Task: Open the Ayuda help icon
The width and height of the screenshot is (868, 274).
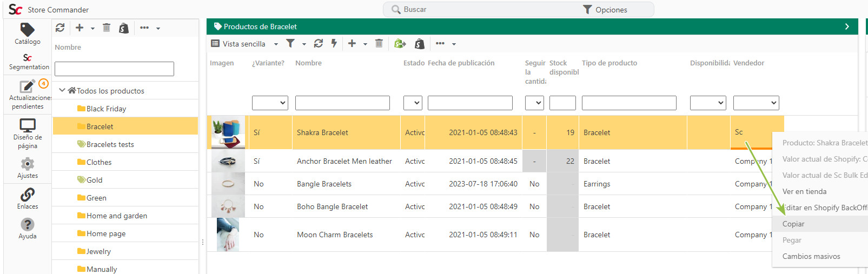Action: [28, 228]
